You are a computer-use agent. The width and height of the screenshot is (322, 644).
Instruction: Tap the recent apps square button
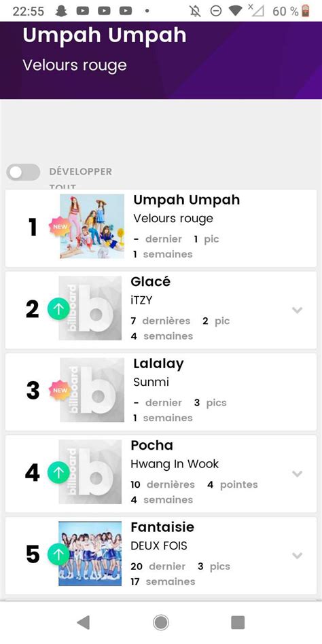[x=238, y=623]
